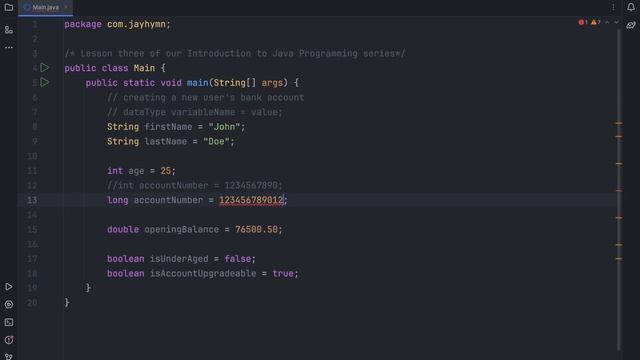Open the Terminal tool window

[9, 322]
